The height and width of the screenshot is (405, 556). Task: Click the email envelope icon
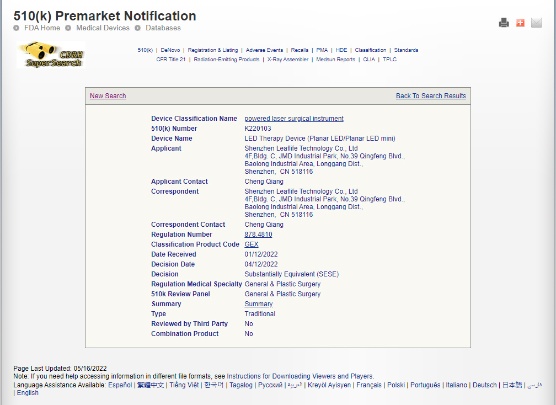pyautogui.click(x=536, y=23)
